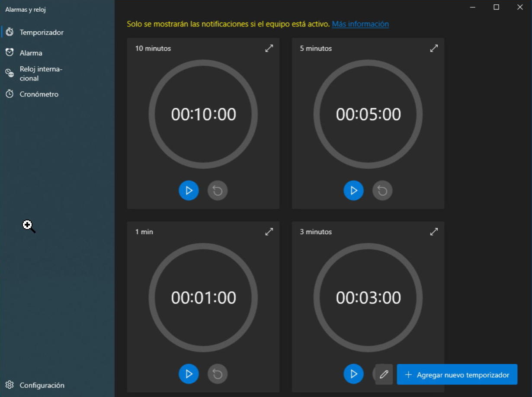Open the Más información link
Image resolution: width=532 pixels, height=397 pixels.
point(360,24)
